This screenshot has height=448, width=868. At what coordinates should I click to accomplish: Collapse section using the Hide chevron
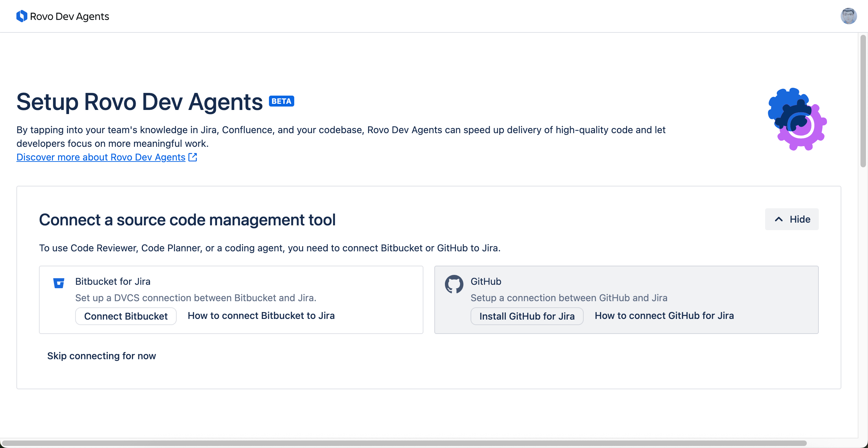(779, 219)
